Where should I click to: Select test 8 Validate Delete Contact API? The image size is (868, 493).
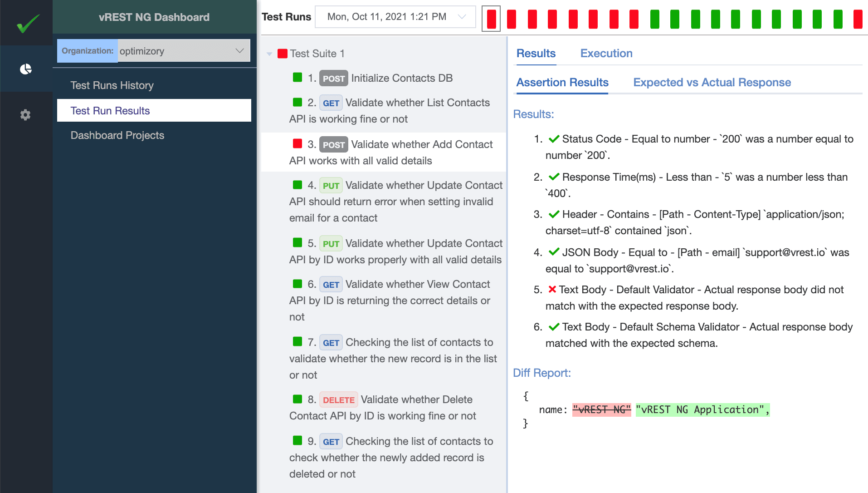click(x=384, y=408)
